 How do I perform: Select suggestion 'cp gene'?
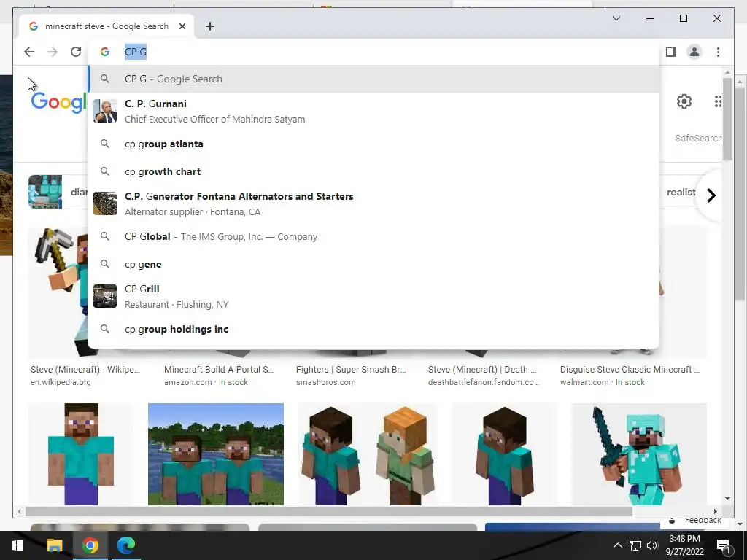[x=374, y=264]
